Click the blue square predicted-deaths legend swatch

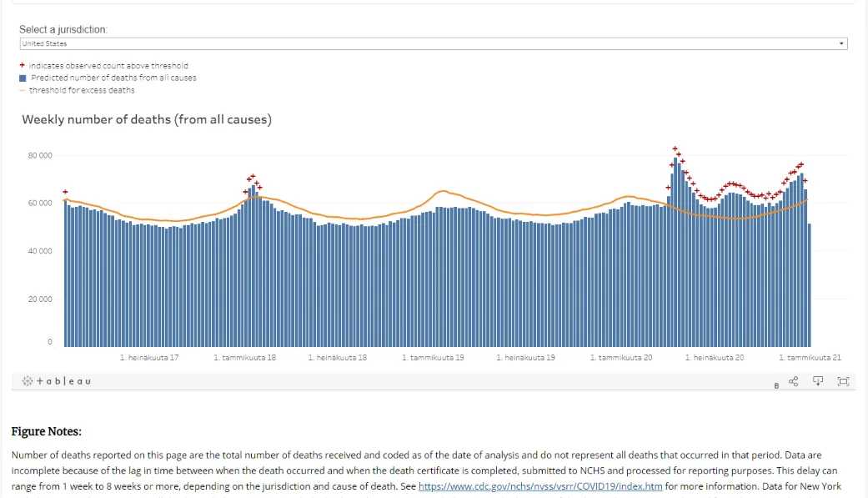(x=23, y=78)
